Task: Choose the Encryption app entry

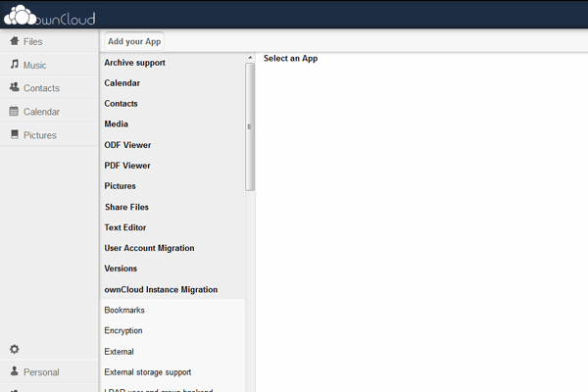Action: 123,330
